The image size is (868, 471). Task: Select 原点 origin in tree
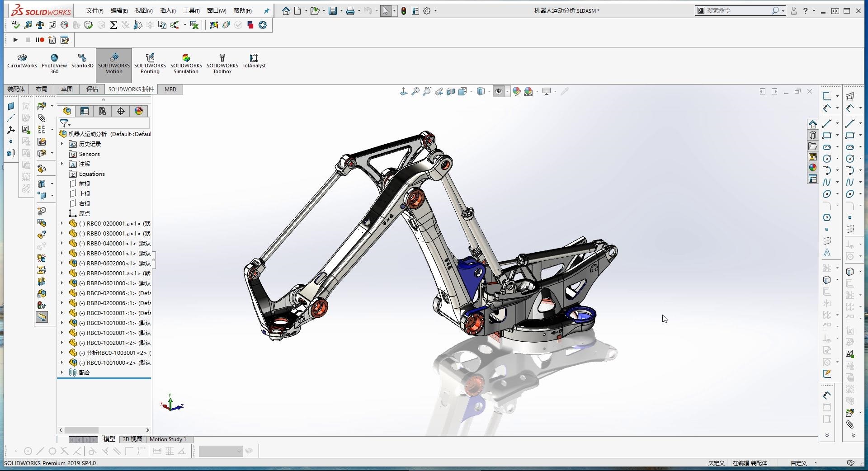(84, 214)
